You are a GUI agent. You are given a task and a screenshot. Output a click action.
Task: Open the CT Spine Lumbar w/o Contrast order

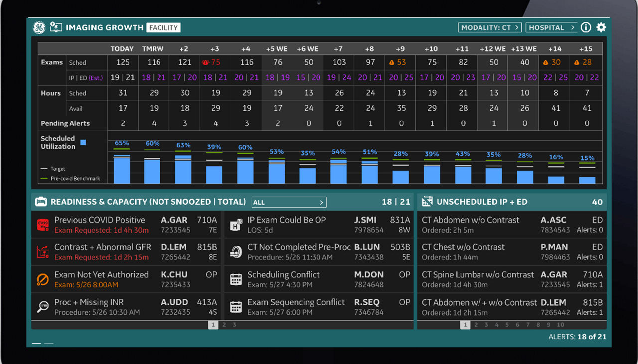tap(512, 279)
